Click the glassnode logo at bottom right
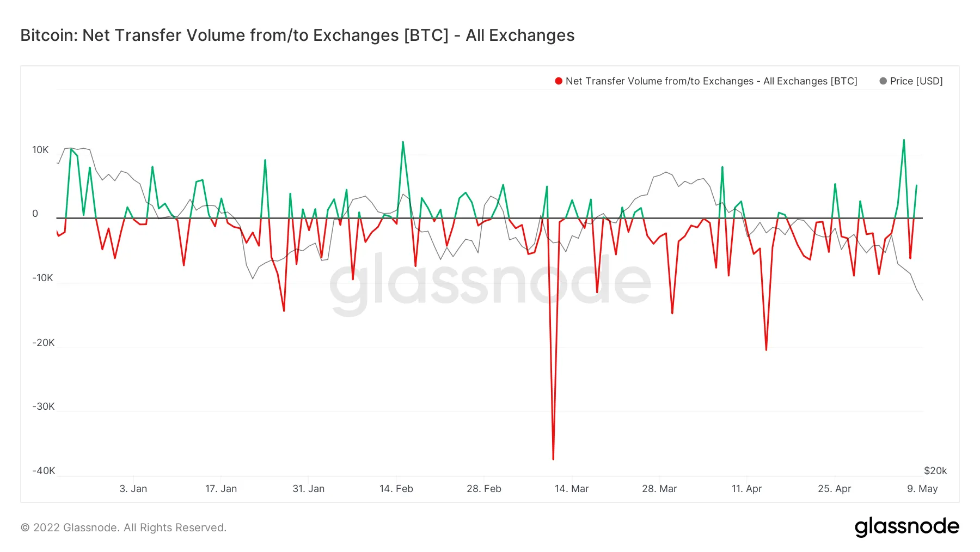The image size is (980, 552). coord(906,526)
